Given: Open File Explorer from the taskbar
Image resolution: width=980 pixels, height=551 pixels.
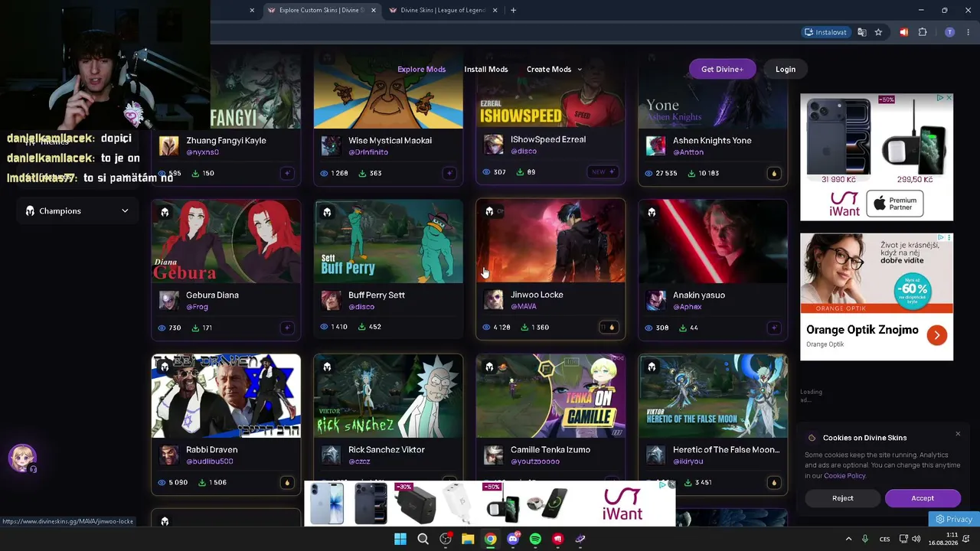Looking at the screenshot, I should 468,539.
